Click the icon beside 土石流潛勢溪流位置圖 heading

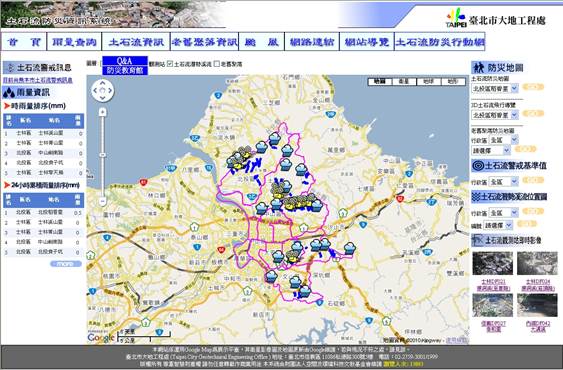[476, 196]
